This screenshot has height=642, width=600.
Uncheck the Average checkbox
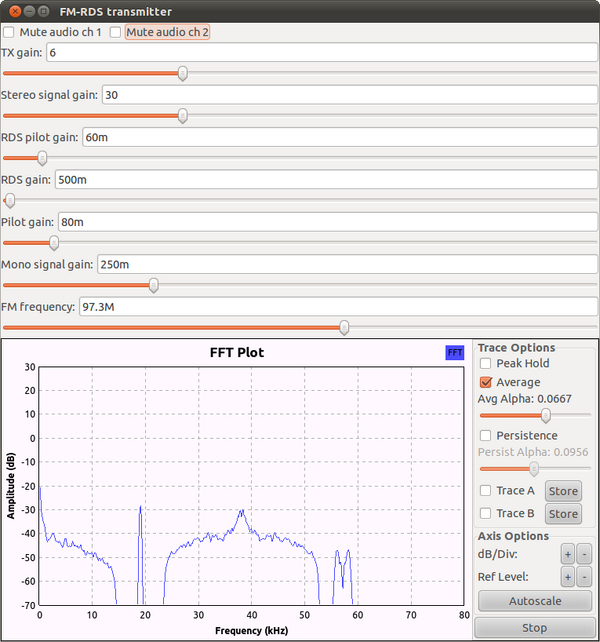click(485, 382)
